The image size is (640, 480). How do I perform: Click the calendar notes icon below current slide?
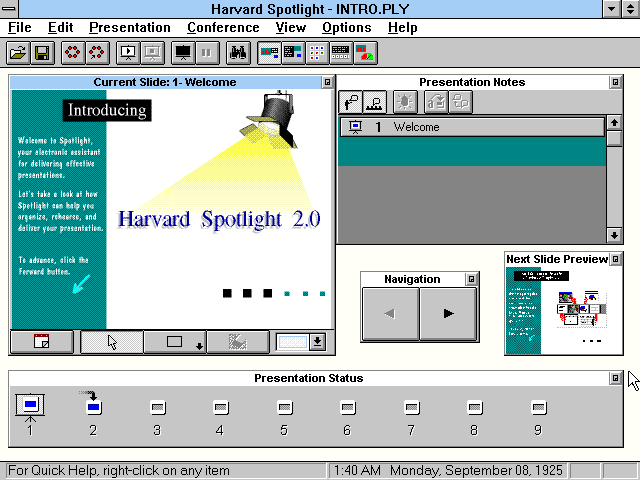[x=42, y=341]
